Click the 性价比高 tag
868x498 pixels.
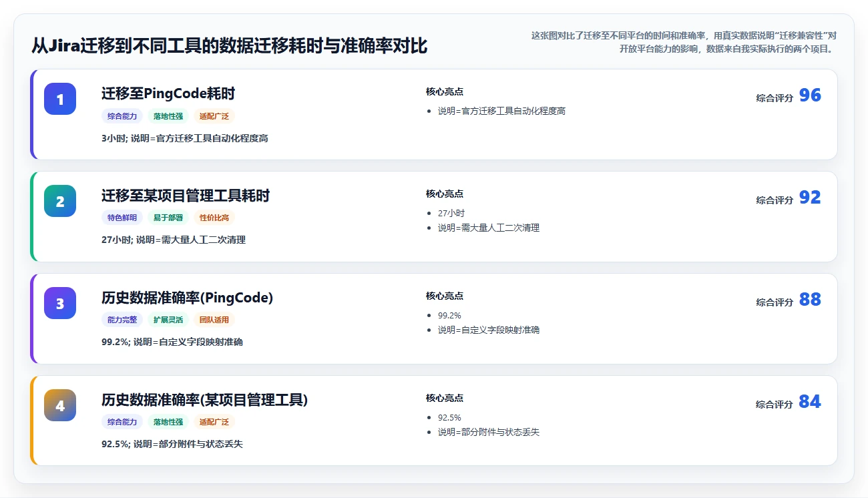click(214, 218)
